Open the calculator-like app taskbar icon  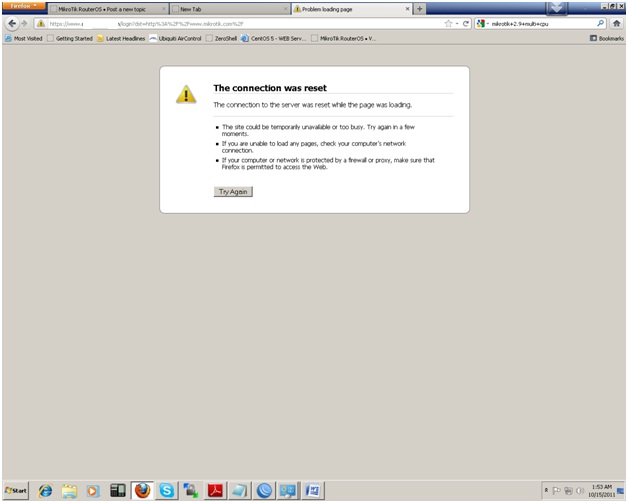118,491
